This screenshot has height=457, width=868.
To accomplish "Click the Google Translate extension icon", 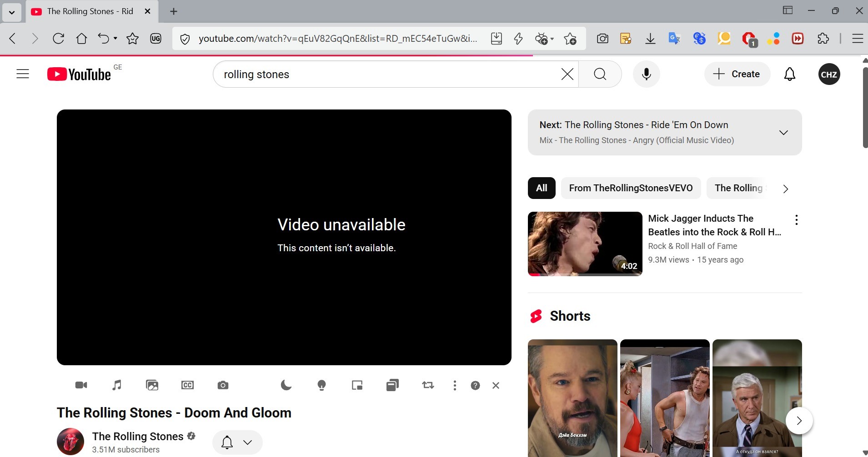I will (x=674, y=39).
